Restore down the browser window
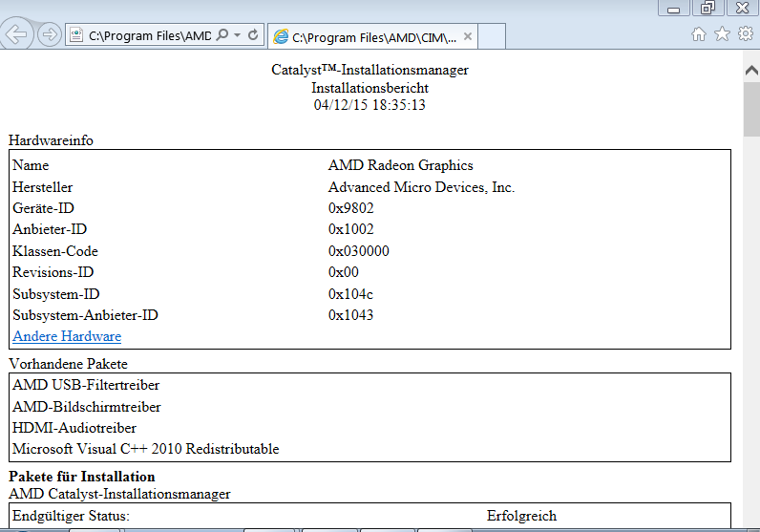760x532 pixels. tap(707, 8)
